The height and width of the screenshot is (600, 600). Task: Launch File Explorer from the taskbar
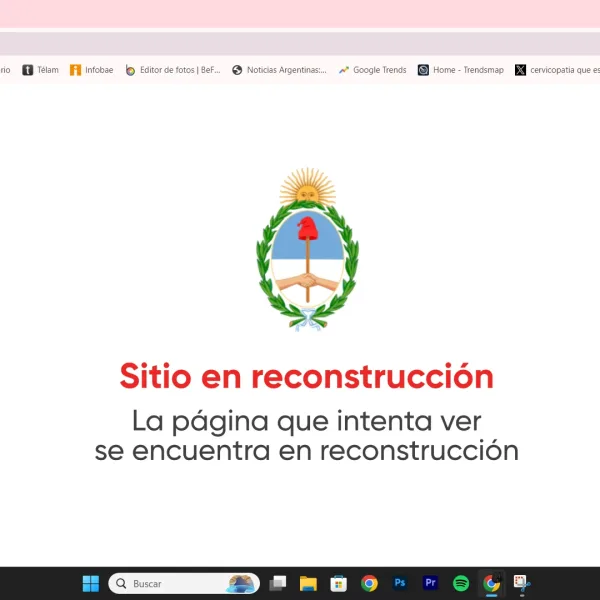308,583
